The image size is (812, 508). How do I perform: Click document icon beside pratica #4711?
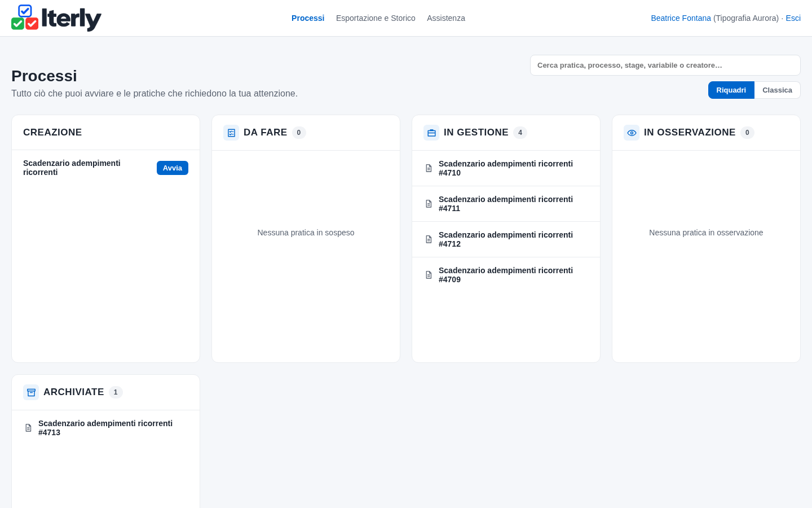pos(429,204)
